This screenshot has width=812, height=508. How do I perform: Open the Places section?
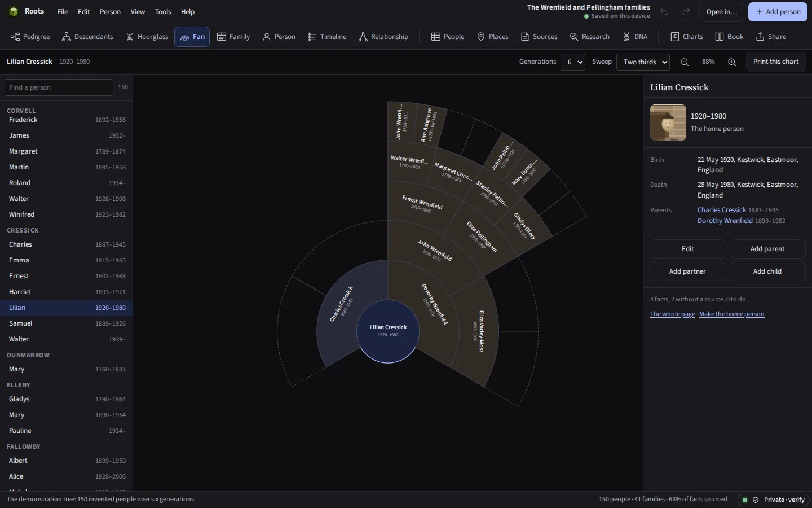[493, 37]
